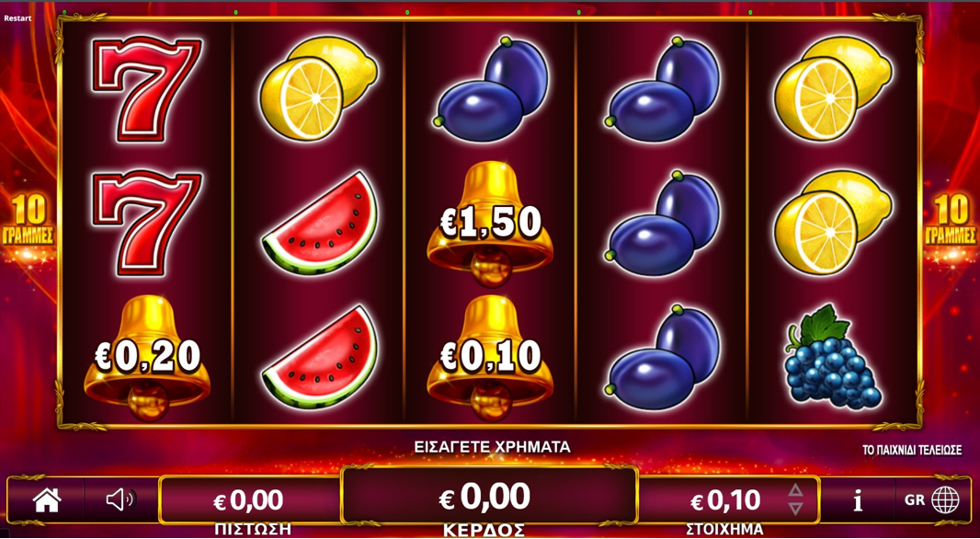Viewport: 980px width, 539px height.
Task: Click the €0,10 golden bell symbol
Action: 490,357
